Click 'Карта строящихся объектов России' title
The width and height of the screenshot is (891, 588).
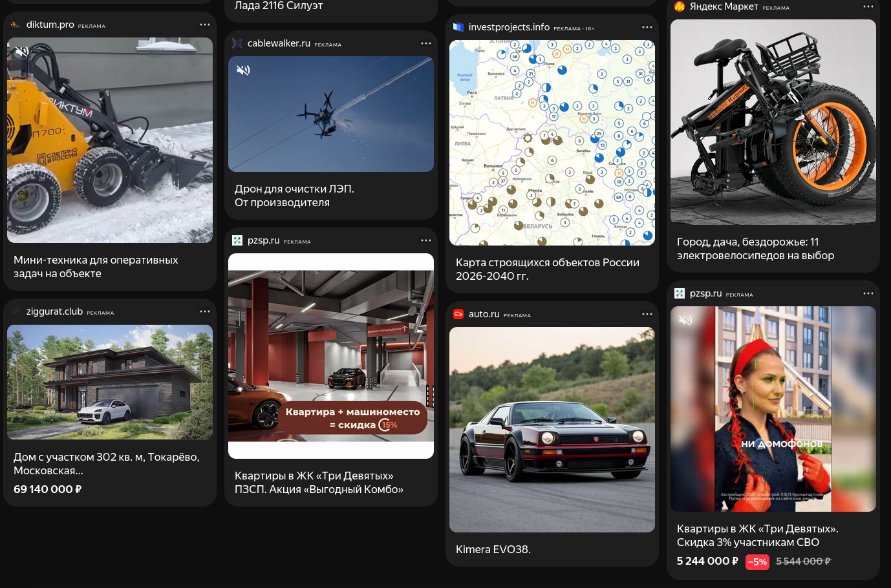(548, 269)
